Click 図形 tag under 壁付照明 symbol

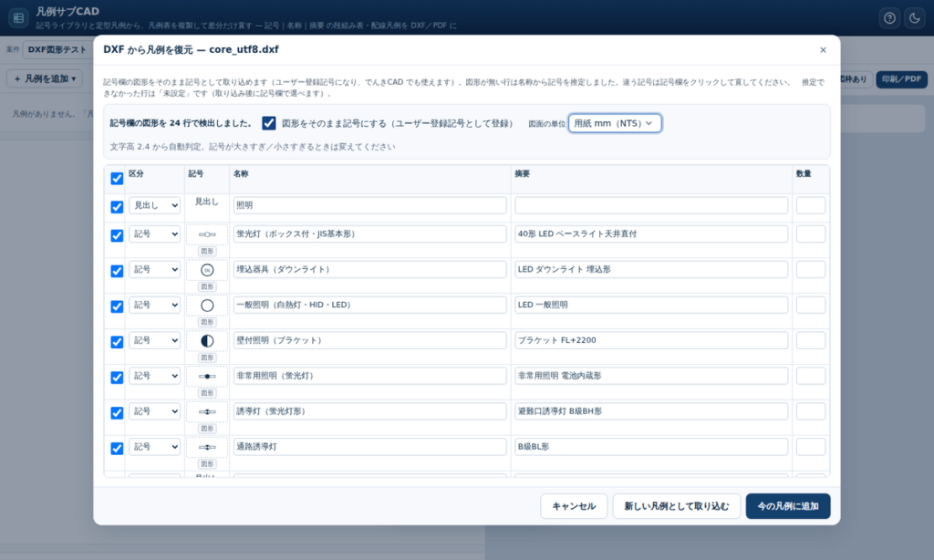point(207,358)
